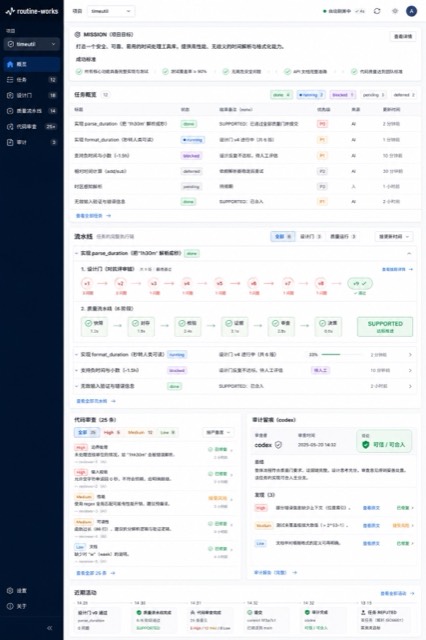Select the Medium 12 code review tab
The height and width of the screenshot is (640, 426).
coord(140,432)
